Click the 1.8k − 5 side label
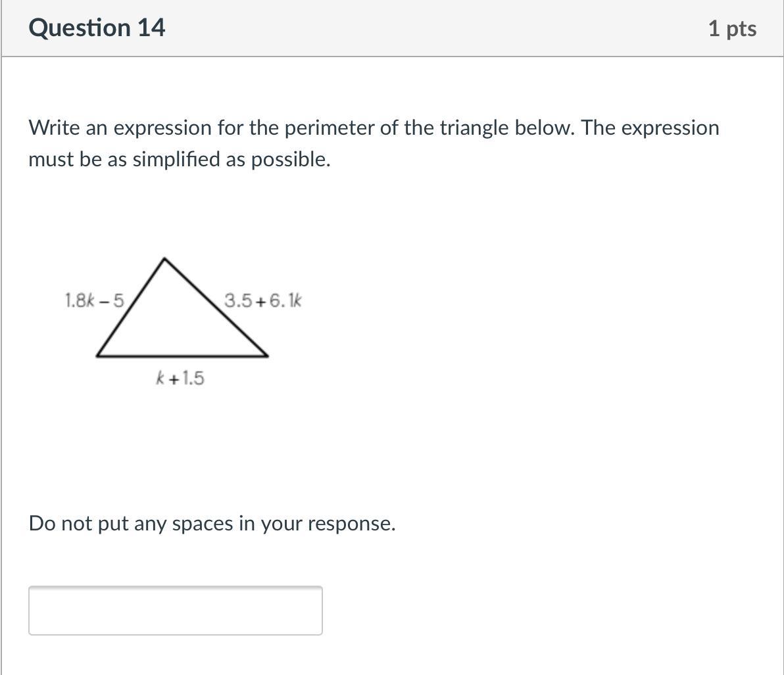 tap(94, 301)
